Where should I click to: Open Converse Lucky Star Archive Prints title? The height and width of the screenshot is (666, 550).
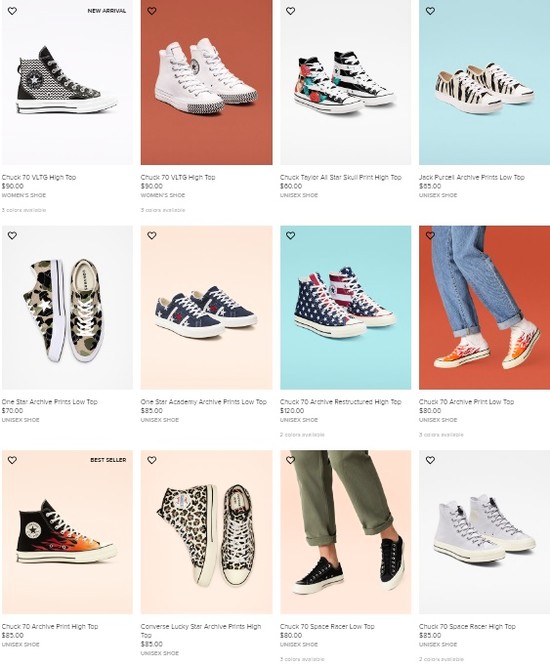point(201,630)
